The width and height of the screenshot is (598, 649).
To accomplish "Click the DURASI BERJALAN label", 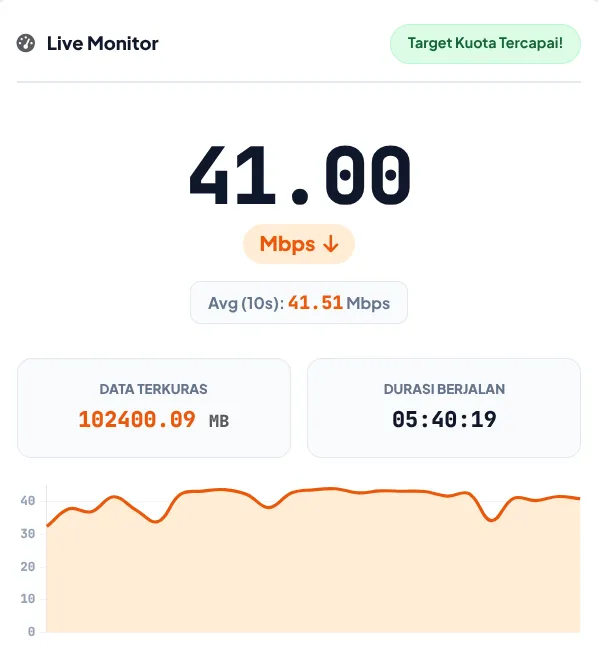I will (444, 389).
